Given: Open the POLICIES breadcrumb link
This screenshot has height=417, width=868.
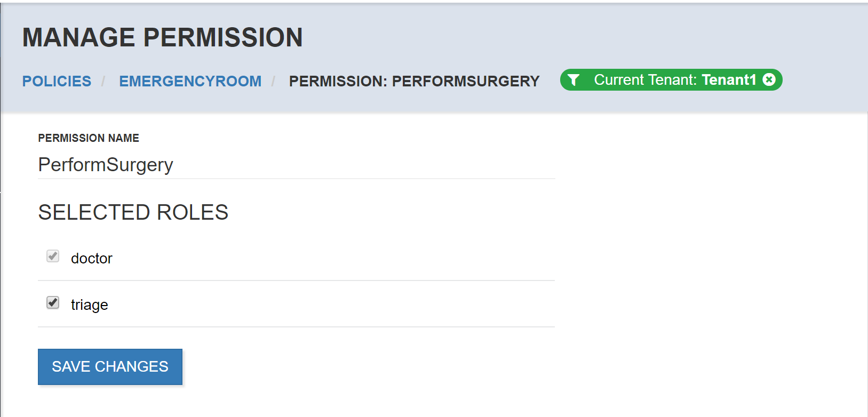Looking at the screenshot, I should point(57,81).
